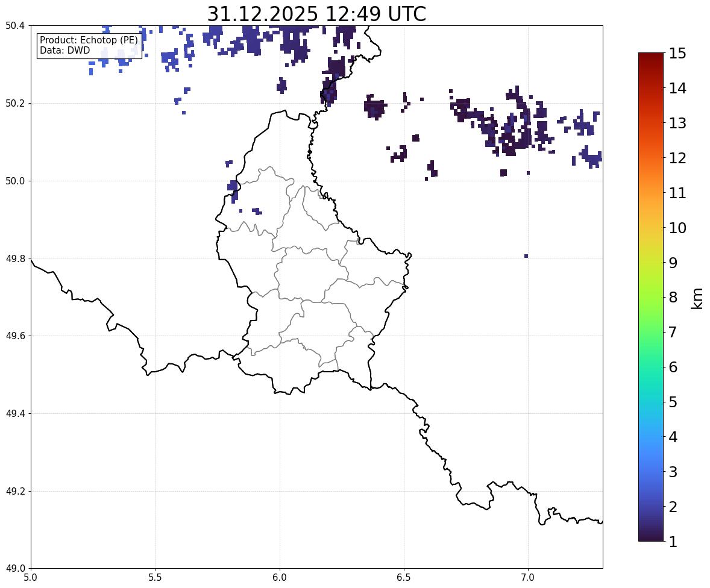The height and width of the screenshot is (588, 710).
Task: Click longitude axis label 7.0
Action: click(x=528, y=578)
